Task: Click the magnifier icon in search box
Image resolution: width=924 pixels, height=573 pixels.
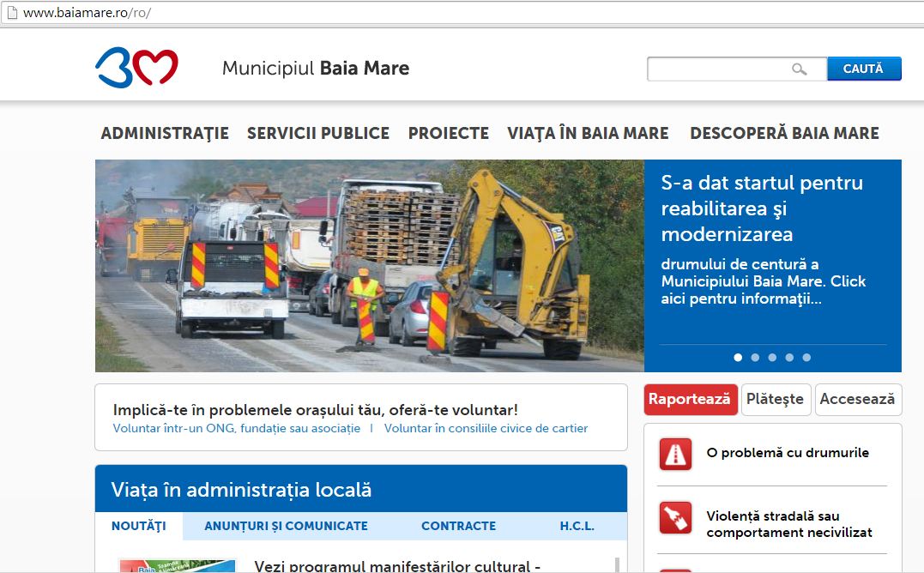Action: click(799, 69)
